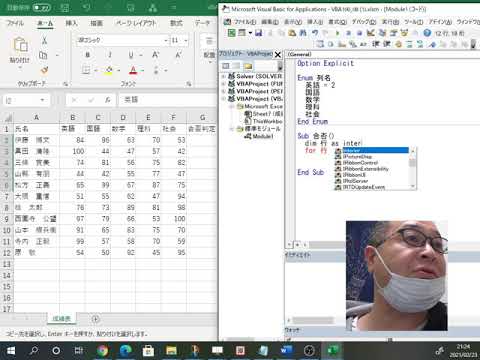Toggle Bold formatting in Excel
The width and height of the screenshot is (480, 360).
88,55
